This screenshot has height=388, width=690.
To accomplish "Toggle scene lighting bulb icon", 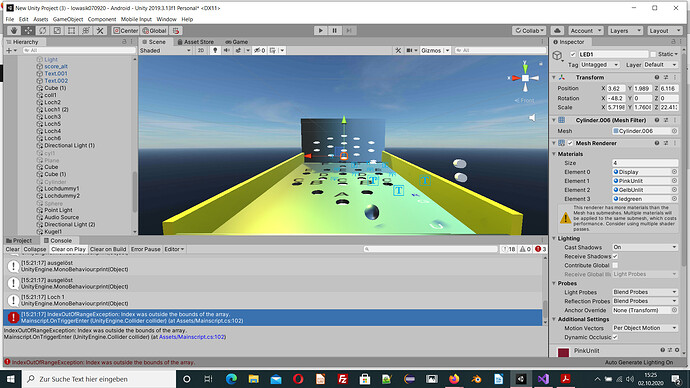I will [215, 51].
